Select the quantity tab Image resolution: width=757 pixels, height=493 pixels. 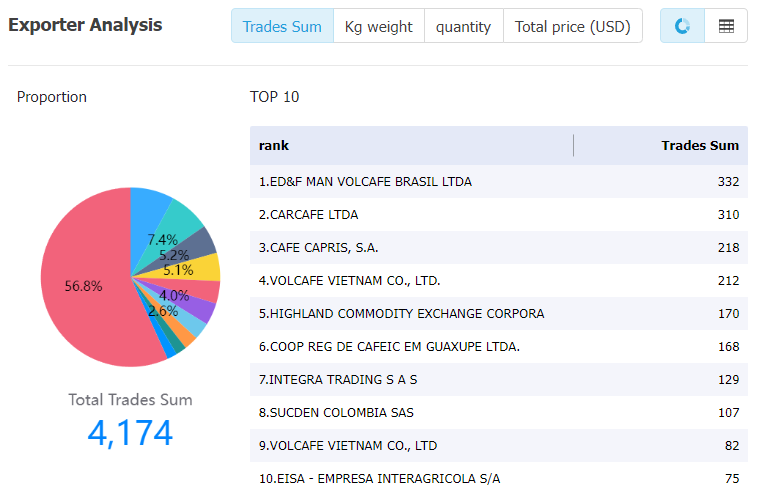click(x=463, y=26)
